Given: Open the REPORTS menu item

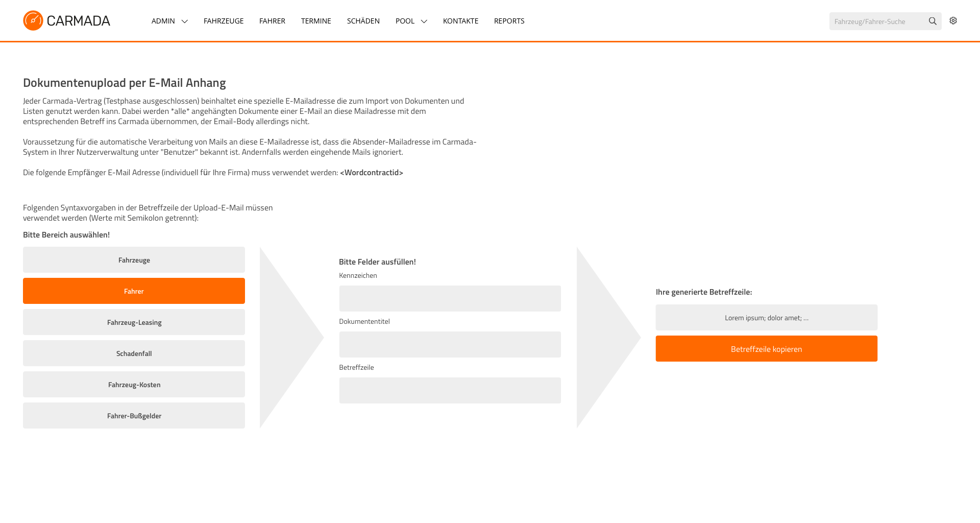Looking at the screenshot, I should click(x=509, y=21).
